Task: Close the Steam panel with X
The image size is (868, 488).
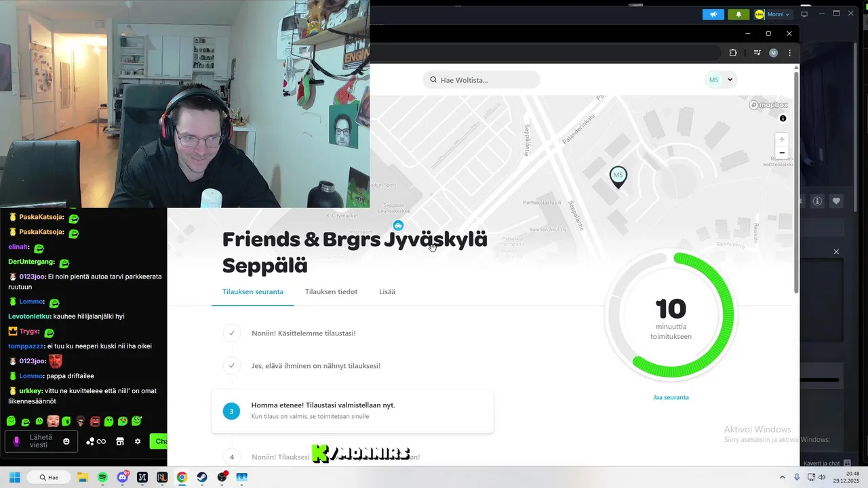Action: pyautogui.click(x=836, y=251)
